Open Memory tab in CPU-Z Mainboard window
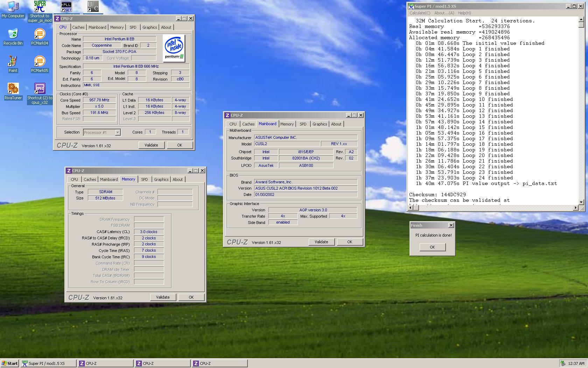 click(287, 124)
